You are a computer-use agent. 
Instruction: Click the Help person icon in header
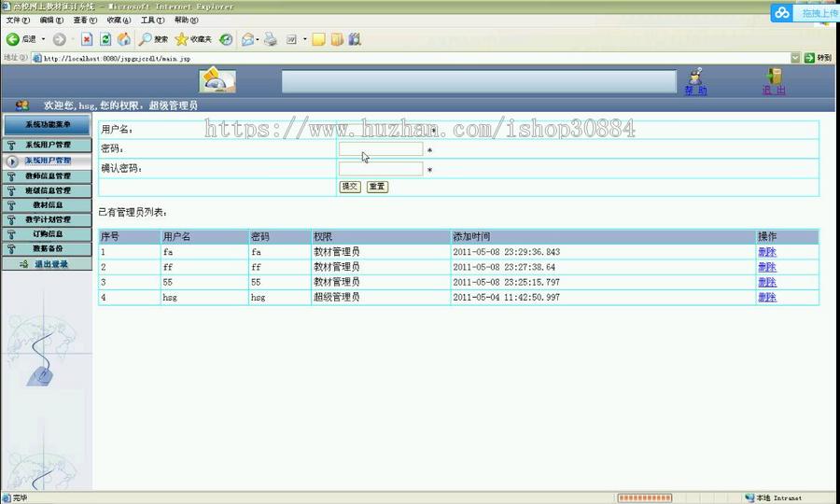pyautogui.click(x=696, y=76)
